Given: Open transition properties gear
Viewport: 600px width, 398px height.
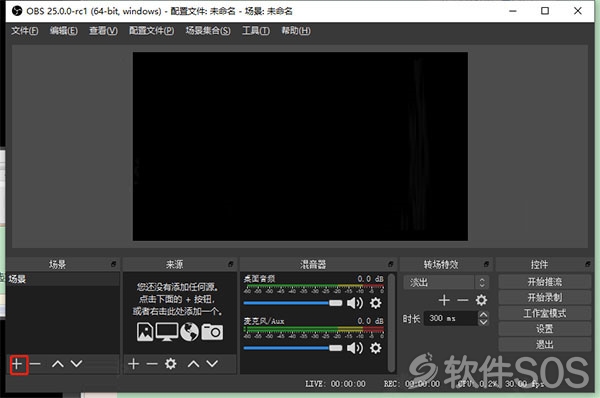Looking at the screenshot, I should (x=481, y=300).
